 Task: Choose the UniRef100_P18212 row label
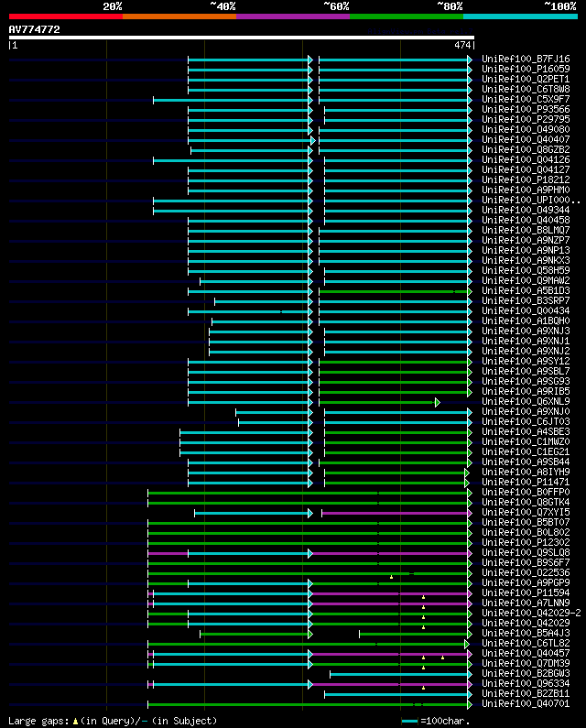[526, 179]
